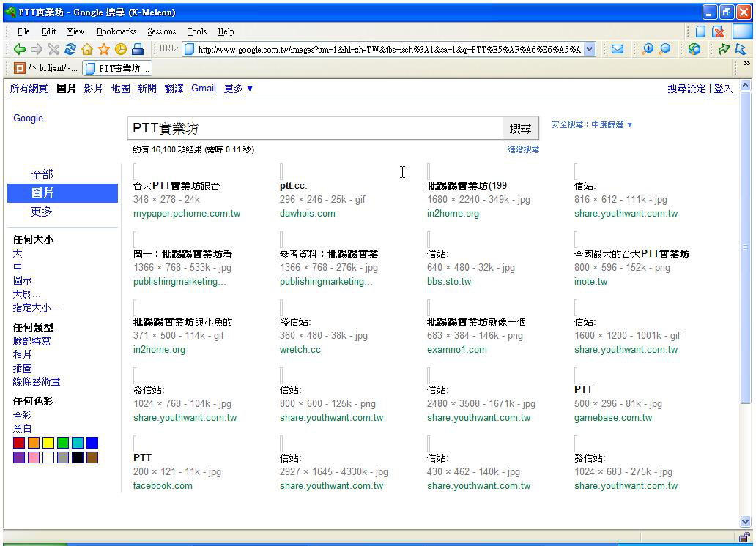Image resolution: width=756 pixels, height=546 pixels.
Task: Expand the 更多 dropdown in top navigation
Action: point(238,89)
